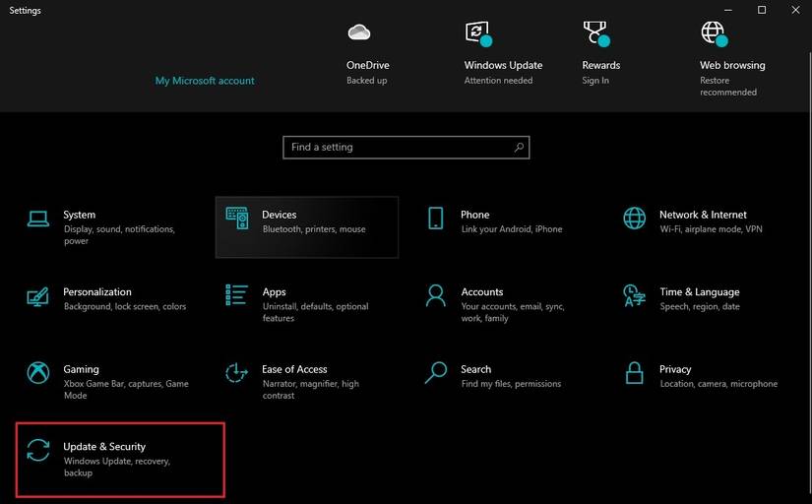Click the Update & Security sync arrows icon
This screenshot has height=504, width=812.
point(38,450)
